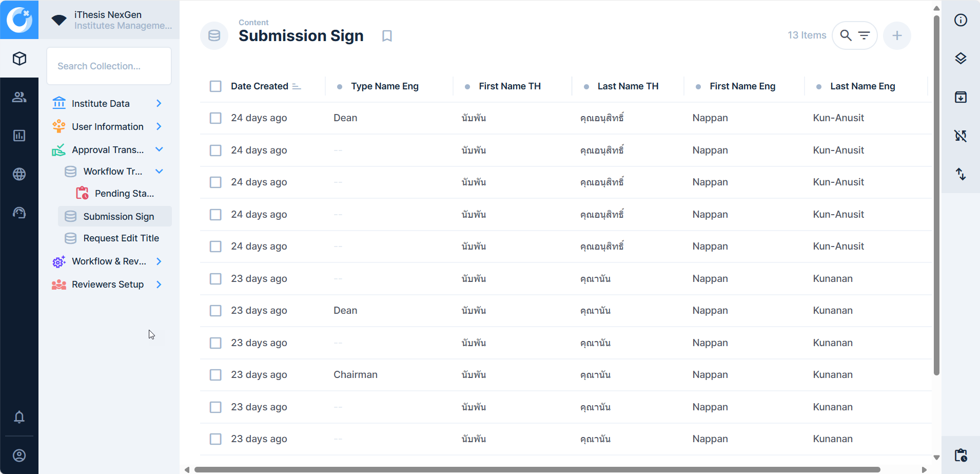
Task: Click the notifications bell icon
Action: [x=19, y=417]
